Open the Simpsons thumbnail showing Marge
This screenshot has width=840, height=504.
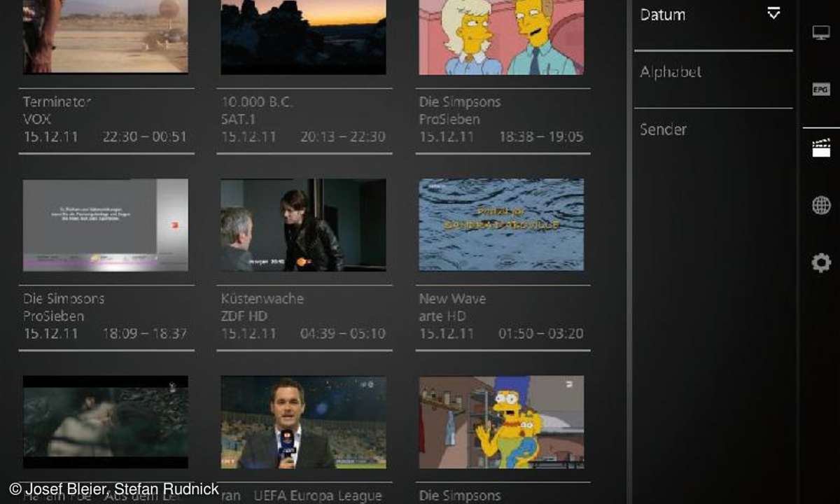501,422
